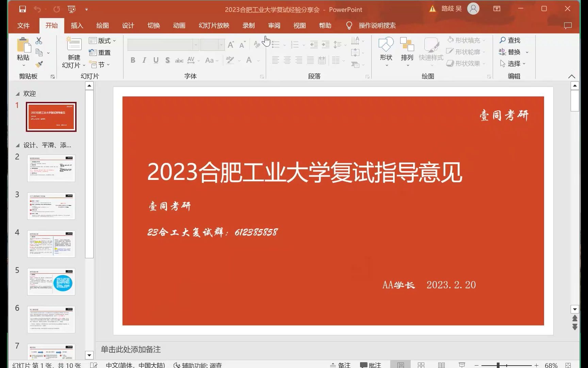
Task: Switch to slide sorter view icon
Action: coord(421,365)
